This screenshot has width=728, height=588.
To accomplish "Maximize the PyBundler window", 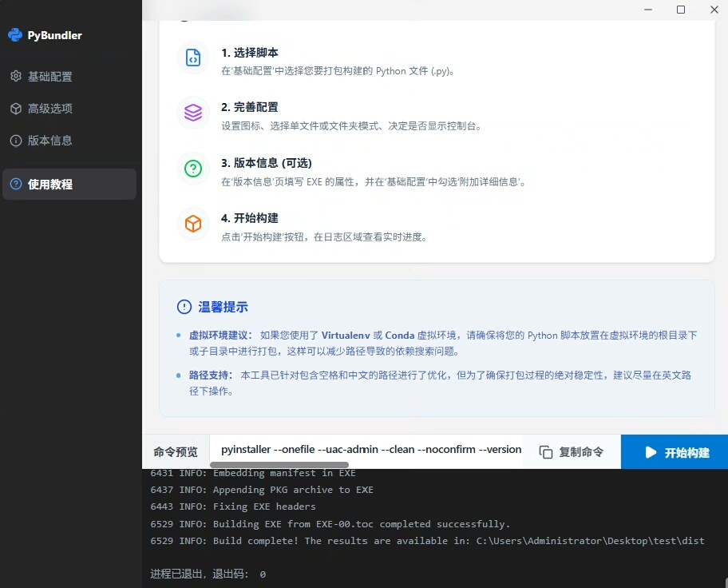I will [x=681, y=10].
